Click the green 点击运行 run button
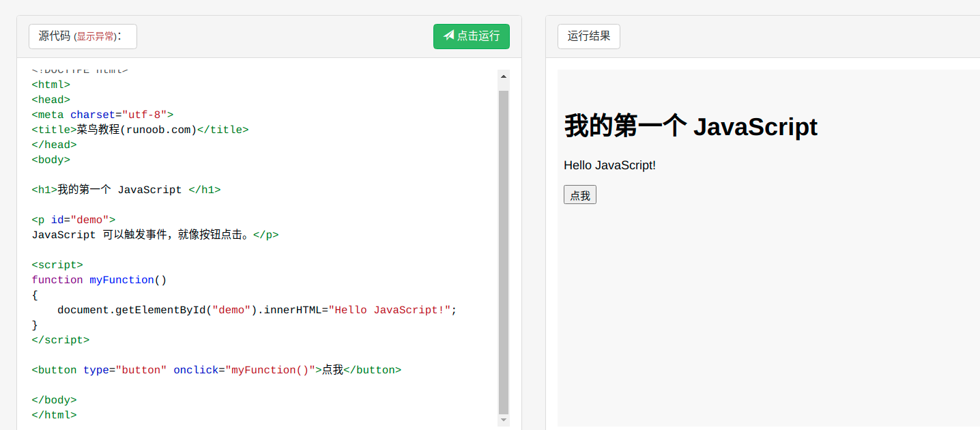Image resolution: width=980 pixels, height=430 pixels. 471,36
